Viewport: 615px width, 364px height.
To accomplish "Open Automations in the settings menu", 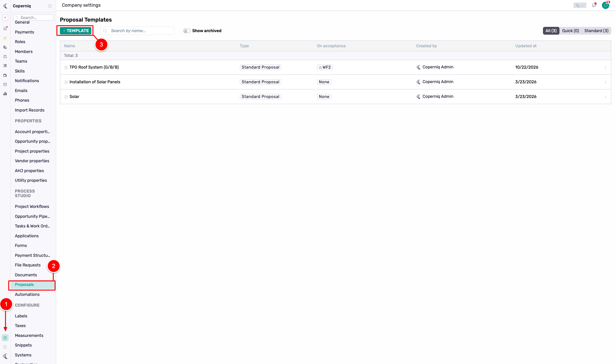I will point(27,294).
